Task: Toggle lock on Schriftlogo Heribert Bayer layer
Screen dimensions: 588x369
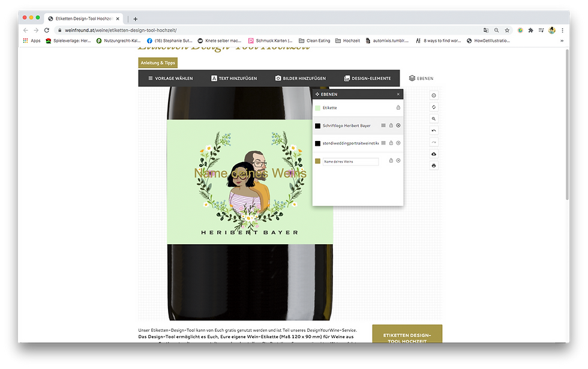Action: [x=391, y=125]
